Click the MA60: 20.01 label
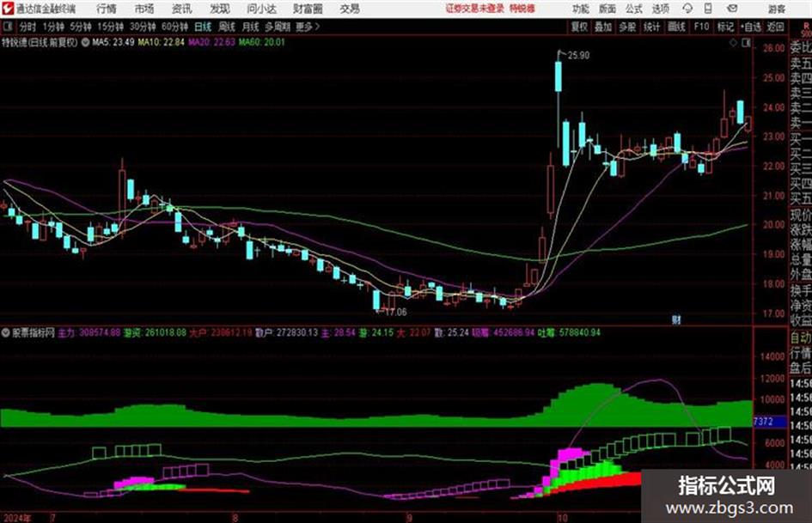Image resolution: width=812 pixels, height=523 pixels. pyautogui.click(x=261, y=42)
